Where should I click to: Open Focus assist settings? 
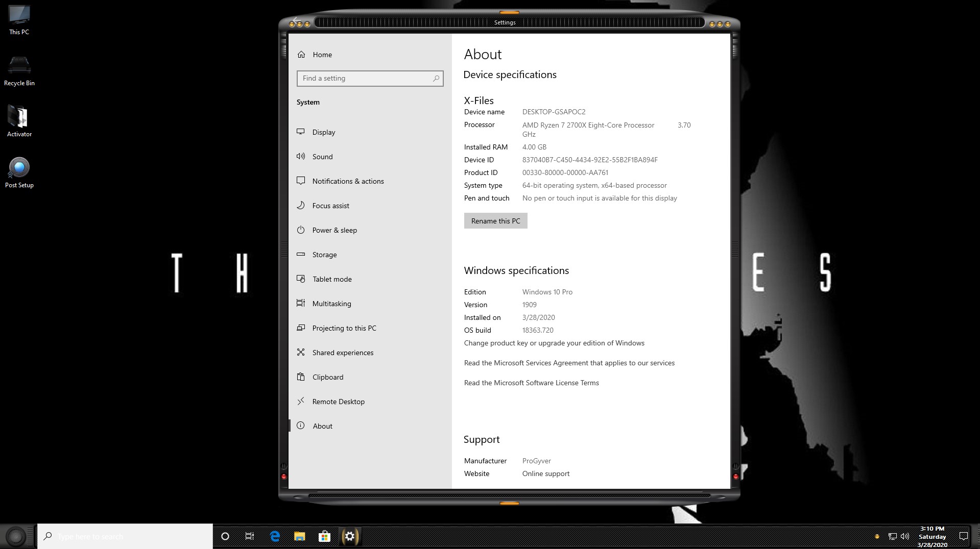point(370,206)
